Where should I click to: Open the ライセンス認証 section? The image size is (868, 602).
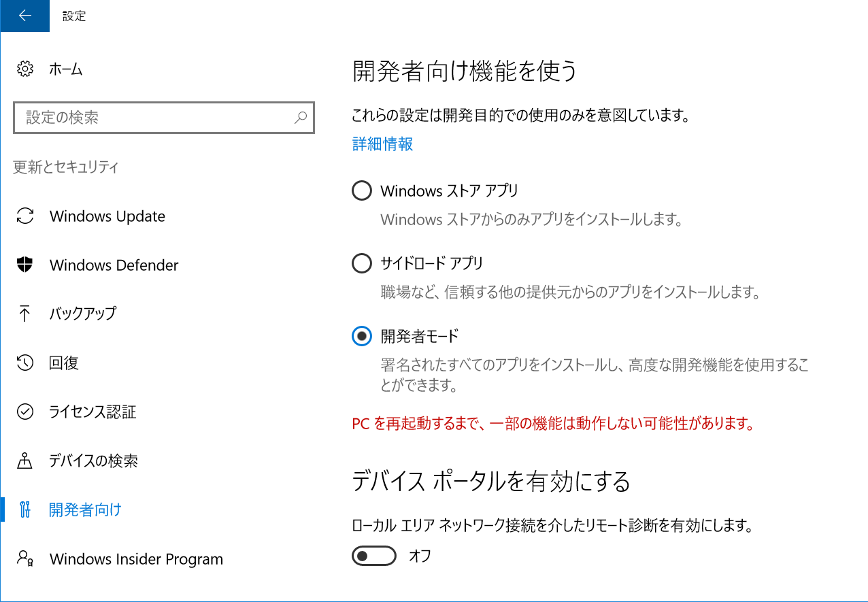pos(92,412)
